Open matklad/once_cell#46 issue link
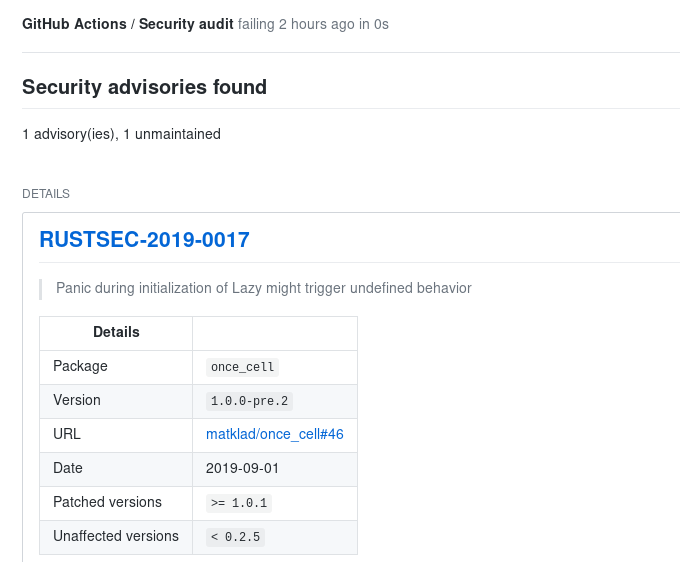 [x=275, y=434]
